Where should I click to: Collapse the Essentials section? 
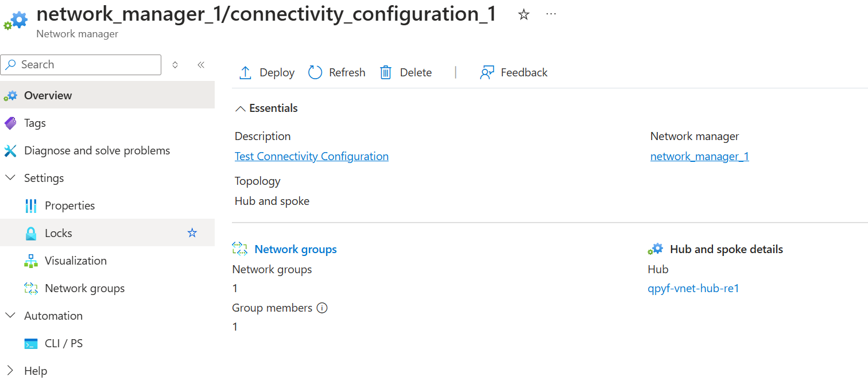pos(241,108)
